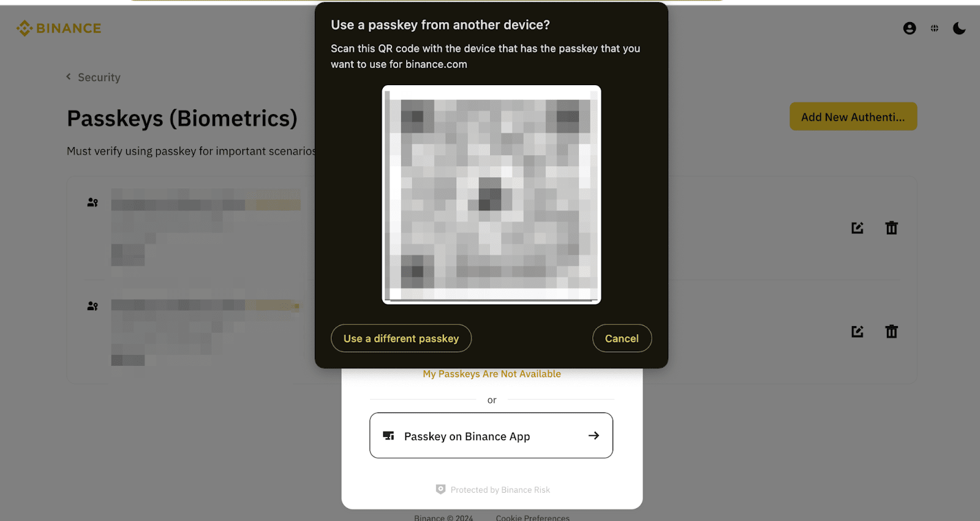The image size is (980, 521).
Task: Edit the second passkey entry
Action: click(858, 332)
